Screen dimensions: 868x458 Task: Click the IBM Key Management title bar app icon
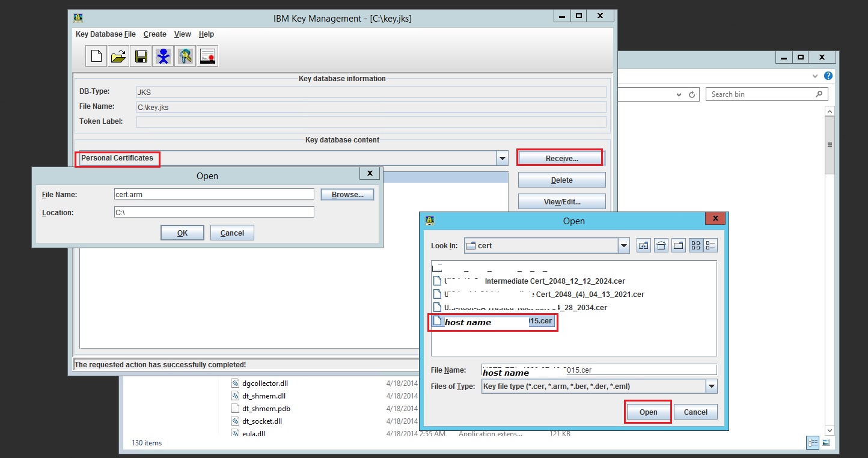[78, 18]
